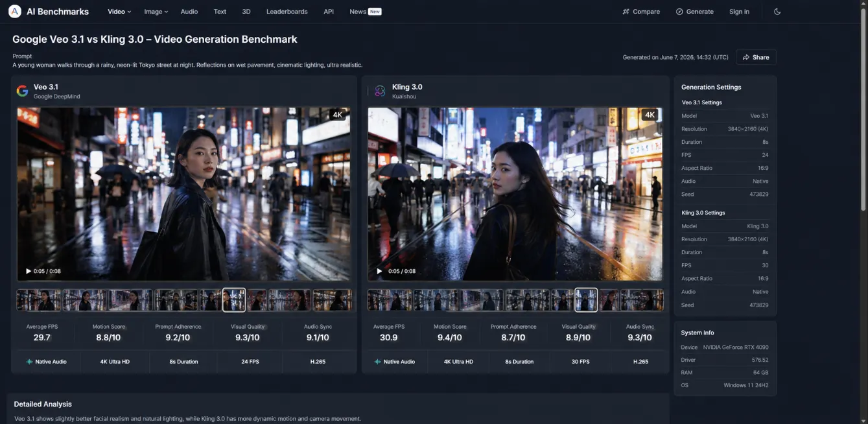This screenshot has width=868, height=424.
Task: Click Native Audio waveform icon under Veo
Action: tap(29, 362)
